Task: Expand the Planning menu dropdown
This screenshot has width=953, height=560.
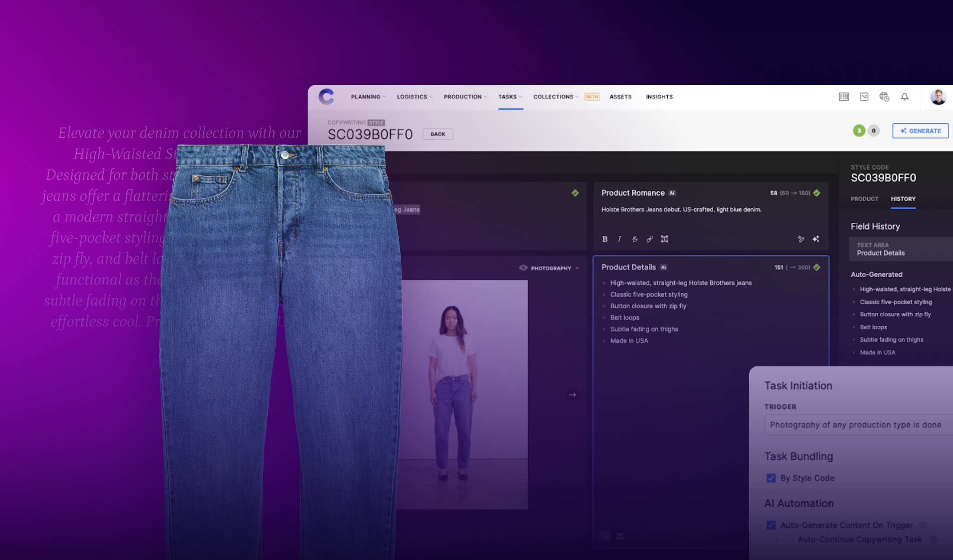Action: click(369, 97)
